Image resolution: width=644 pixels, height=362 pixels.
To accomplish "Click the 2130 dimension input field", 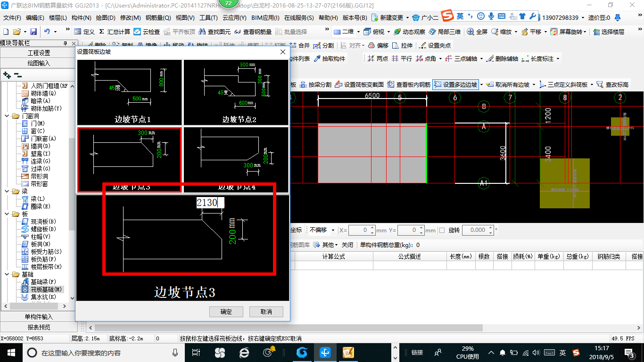I will (210, 203).
